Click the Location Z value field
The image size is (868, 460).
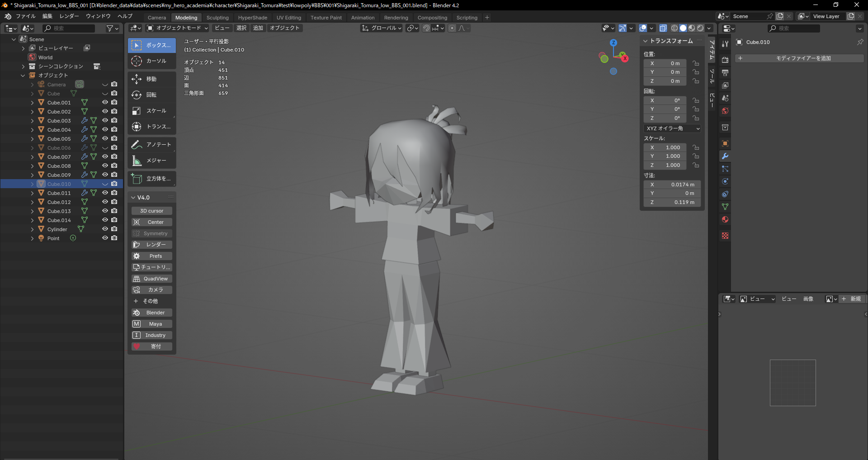tap(665, 81)
